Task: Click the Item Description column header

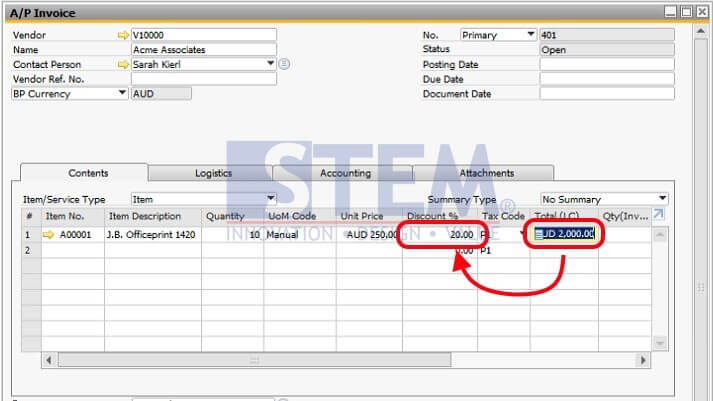Action: (153, 216)
